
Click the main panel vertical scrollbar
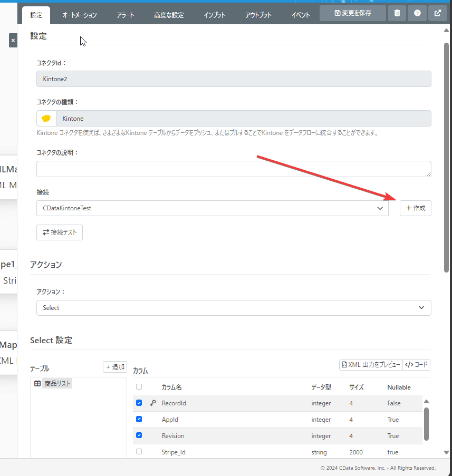446,158
